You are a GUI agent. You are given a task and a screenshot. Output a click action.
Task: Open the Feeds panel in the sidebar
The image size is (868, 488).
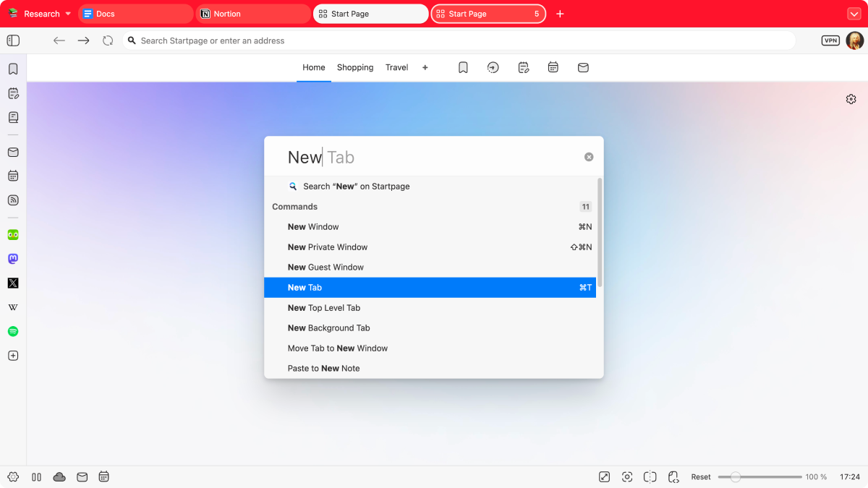click(13, 200)
